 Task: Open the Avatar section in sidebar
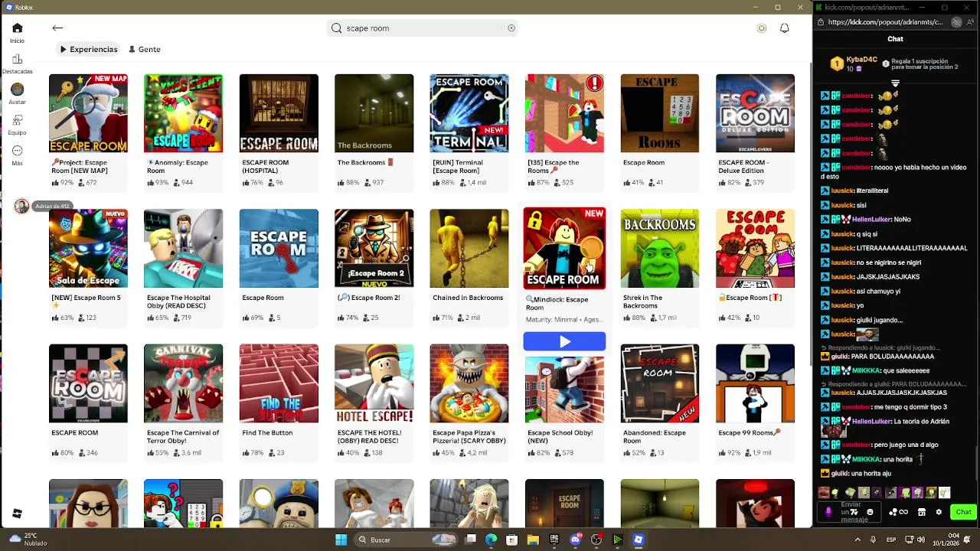(17, 95)
